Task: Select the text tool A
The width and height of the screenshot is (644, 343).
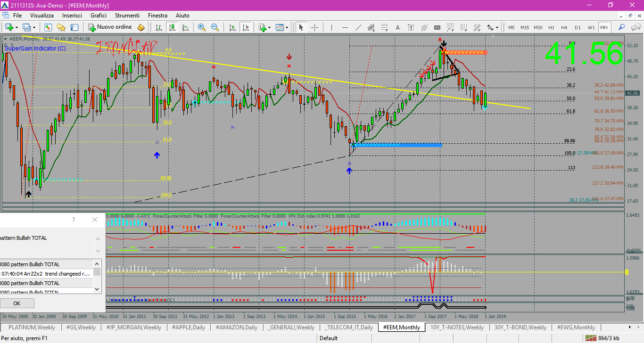Action: 397,27
